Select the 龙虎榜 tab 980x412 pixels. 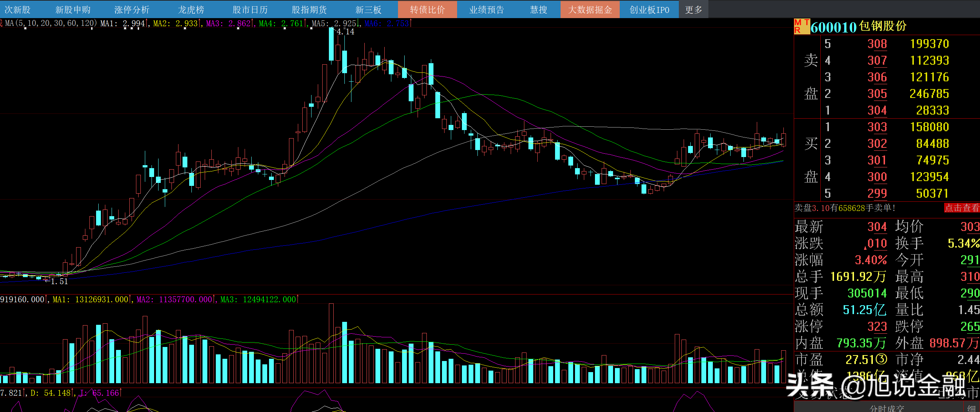pos(191,10)
